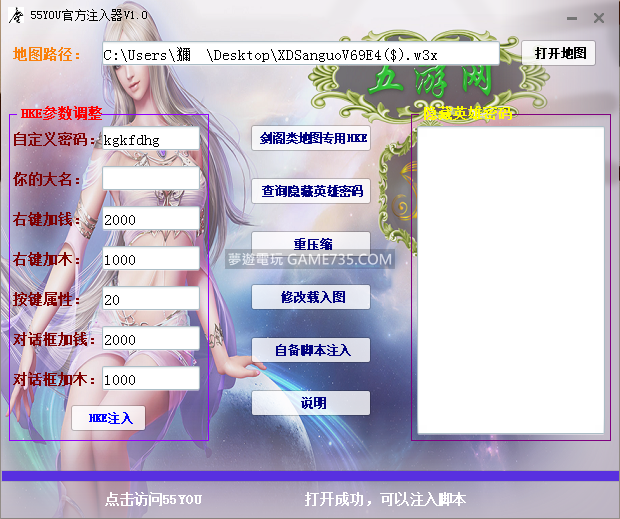Focus the 地图路径 file path field
Image resolution: width=620 pixels, height=519 pixels.
coord(301,54)
